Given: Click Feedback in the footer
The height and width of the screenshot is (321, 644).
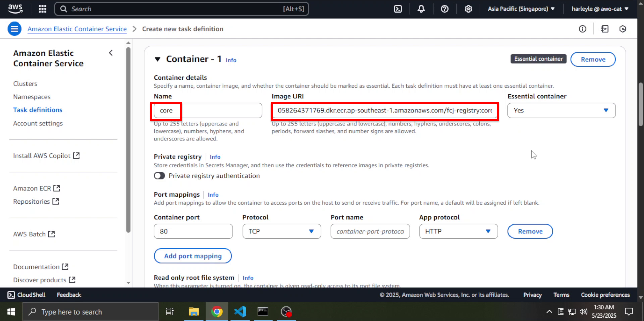Looking at the screenshot, I should click(69, 295).
